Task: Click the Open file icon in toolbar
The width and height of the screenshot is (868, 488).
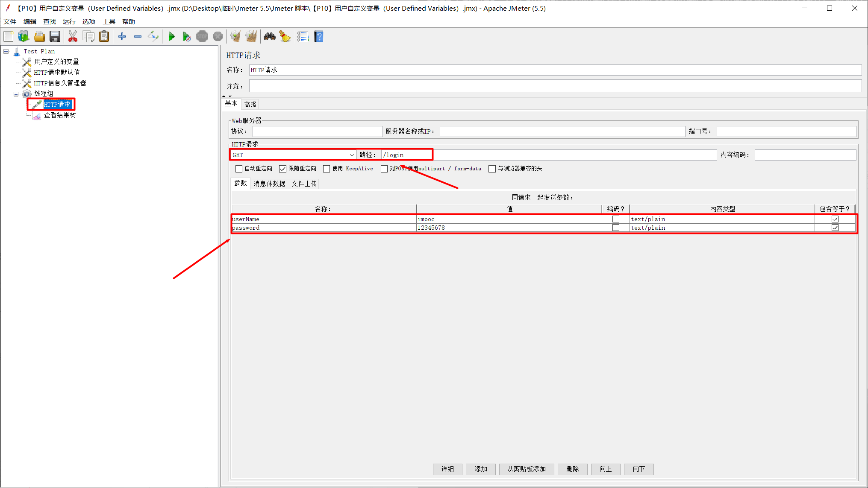Action: click(x=39, y=37)
